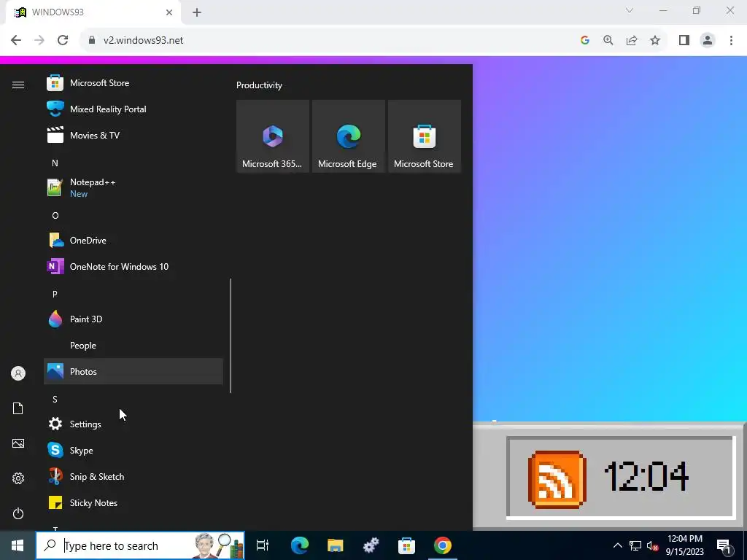Open Sticky Notes
747x560 pixels.
tap(133, 503)
